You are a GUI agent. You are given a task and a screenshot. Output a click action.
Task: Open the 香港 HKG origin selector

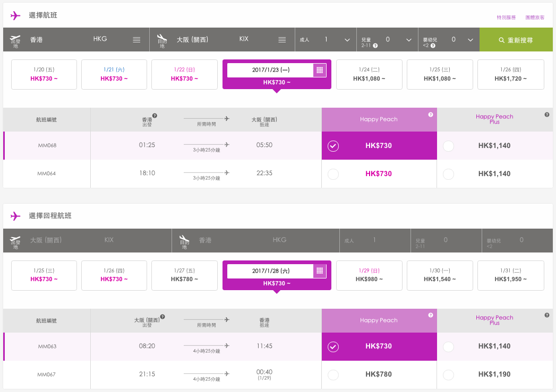tap(76, 40)
